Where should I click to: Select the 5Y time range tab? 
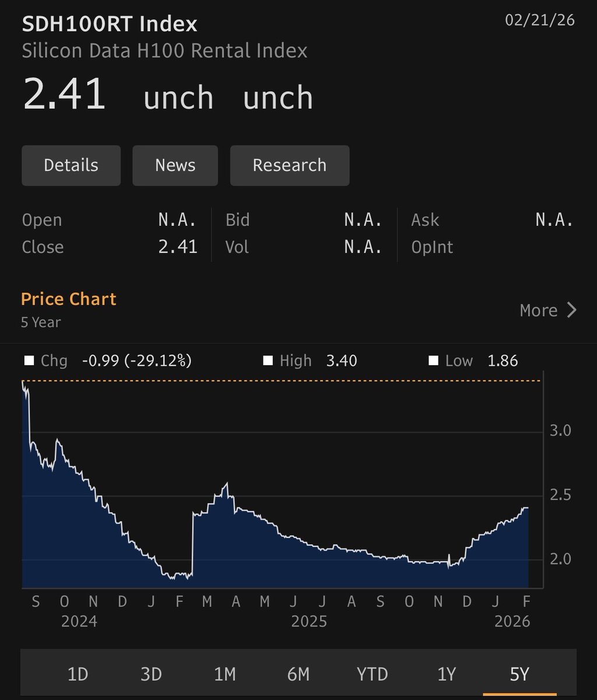pyautogui.click(x=519, y=674)
